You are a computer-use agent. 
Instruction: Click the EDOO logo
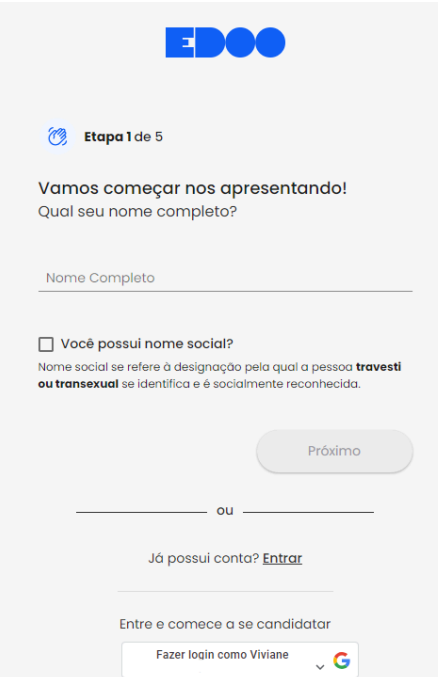pos(225,42)
